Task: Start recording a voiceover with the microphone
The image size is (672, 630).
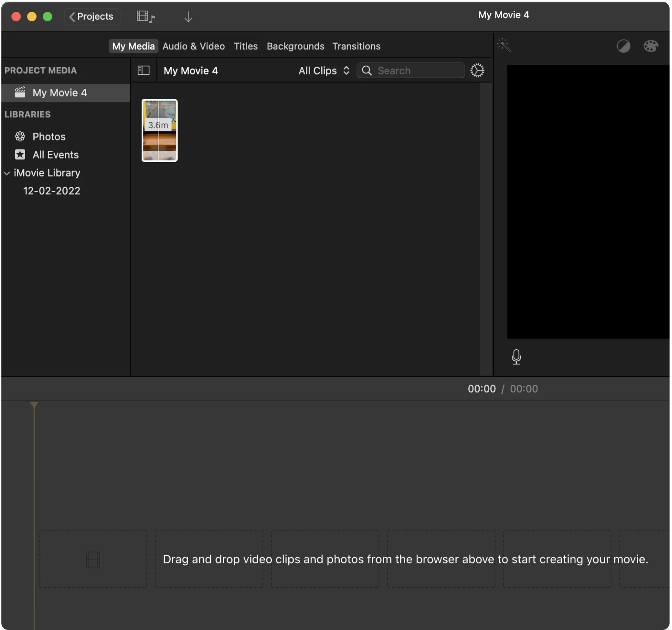Action: [516, 357]
